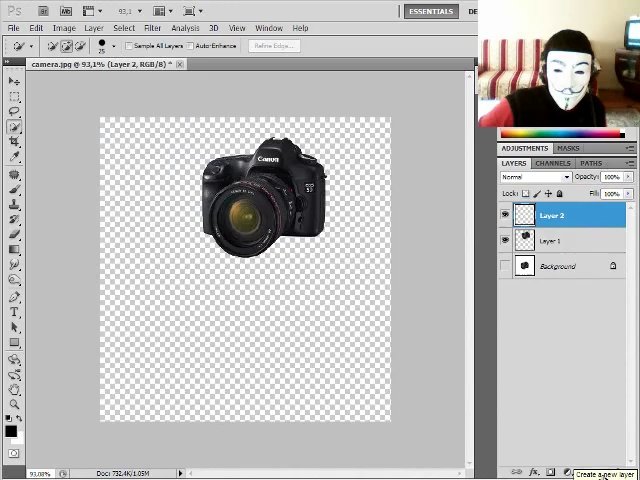Toggle Lock all
This screenshot has width=640, height=480.
tap(560, 193)
